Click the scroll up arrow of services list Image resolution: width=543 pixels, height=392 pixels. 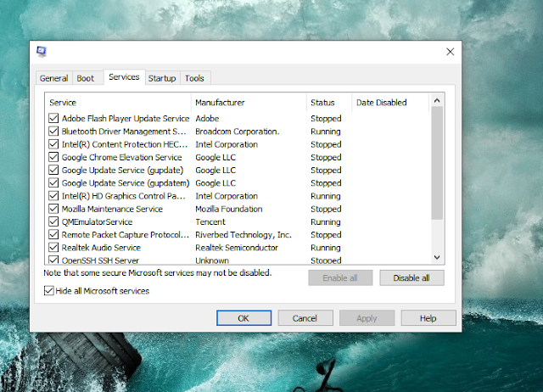coord(437,100)
